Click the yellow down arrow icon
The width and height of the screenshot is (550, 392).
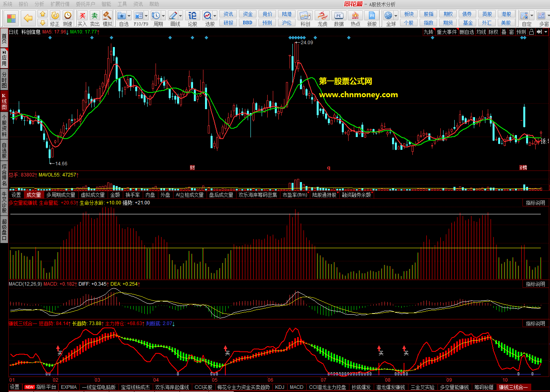pos(43,23)
